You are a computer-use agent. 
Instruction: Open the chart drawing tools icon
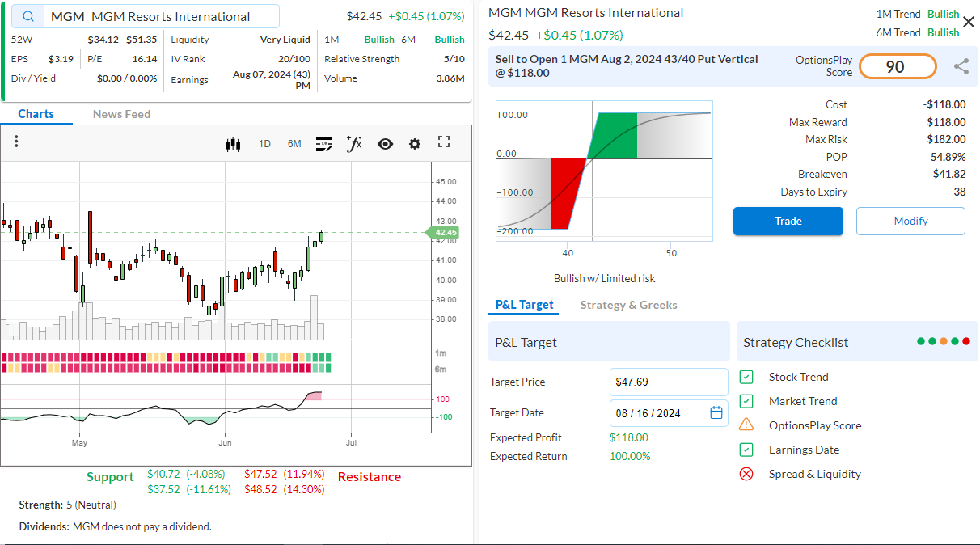(324, 144)
